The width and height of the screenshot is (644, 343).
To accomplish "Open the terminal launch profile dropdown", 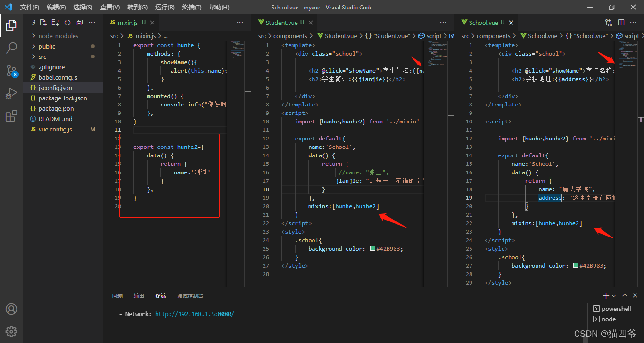I will tap(613, 296).
